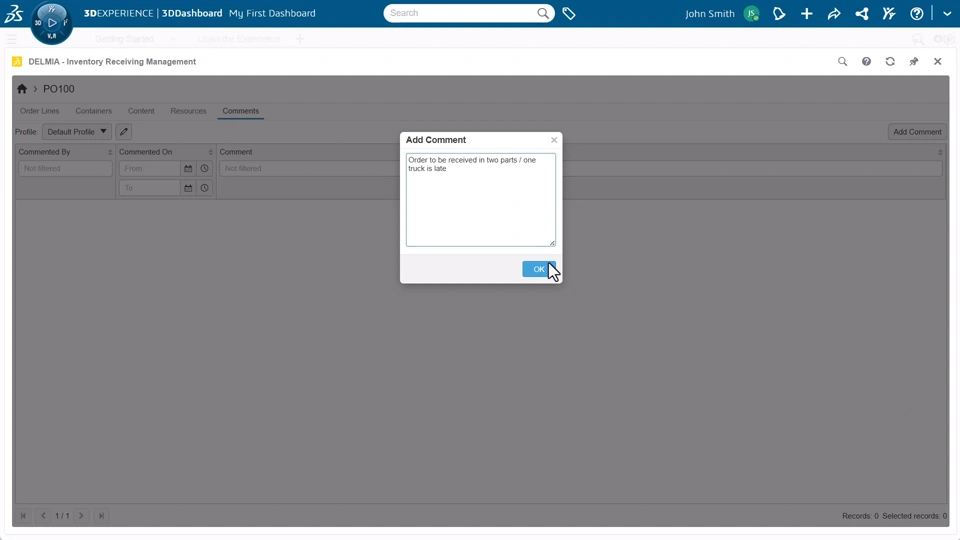The image size is (960, 540).
Task: Click the John Smith user name
Action: (710, 13)
